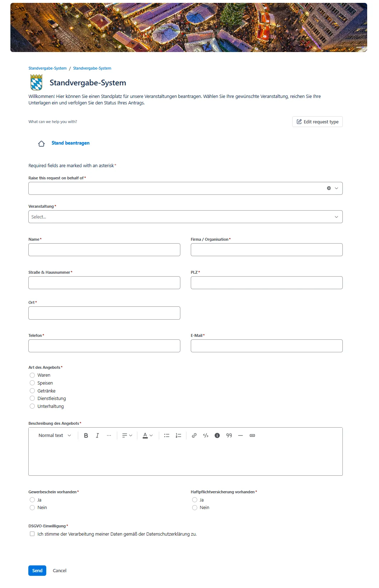Open the text color picker
The height and width of the screenshot is (588, 379).
(x=148, y=436)
